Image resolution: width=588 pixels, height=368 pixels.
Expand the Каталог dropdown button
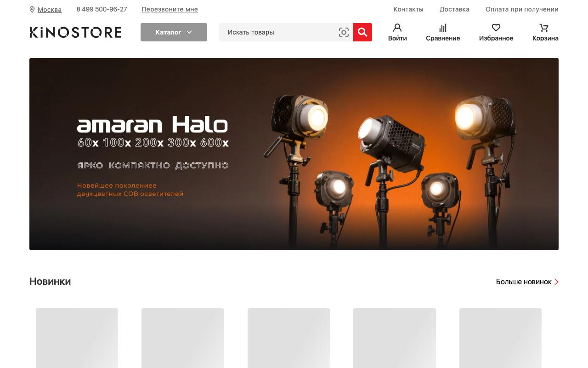click(x=174, y=32)
